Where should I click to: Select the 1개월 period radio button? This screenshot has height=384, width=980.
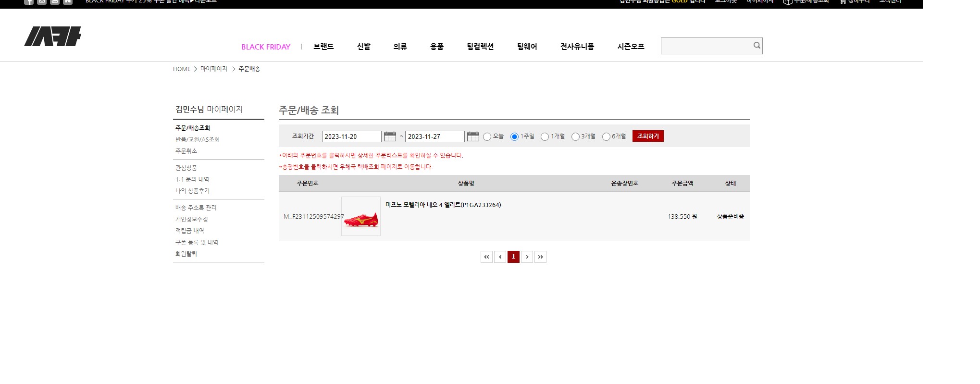tap(545, 137)
